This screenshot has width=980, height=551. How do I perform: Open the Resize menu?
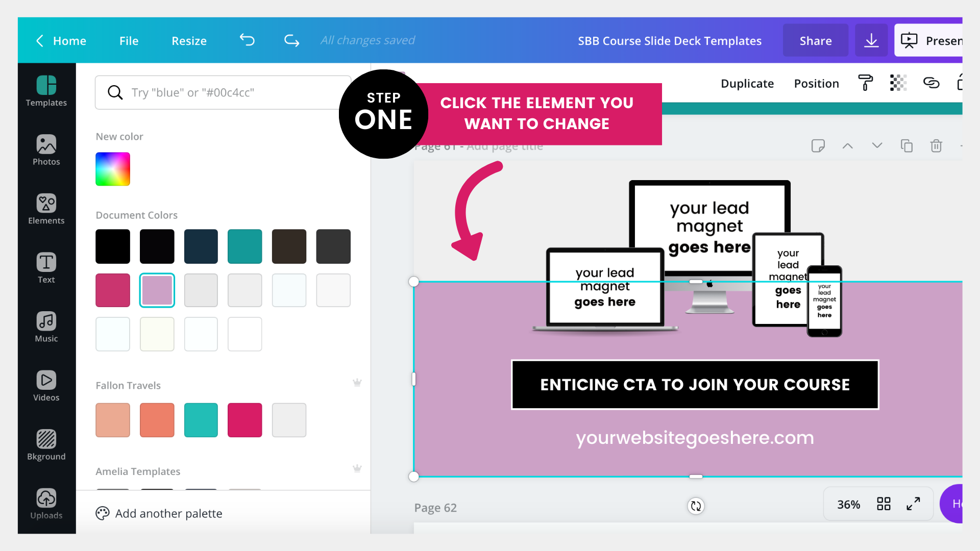(x=189, y=40)
